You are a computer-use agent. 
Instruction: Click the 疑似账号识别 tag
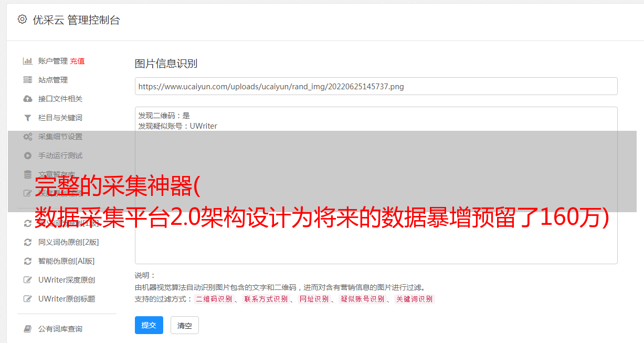(363, 299)
